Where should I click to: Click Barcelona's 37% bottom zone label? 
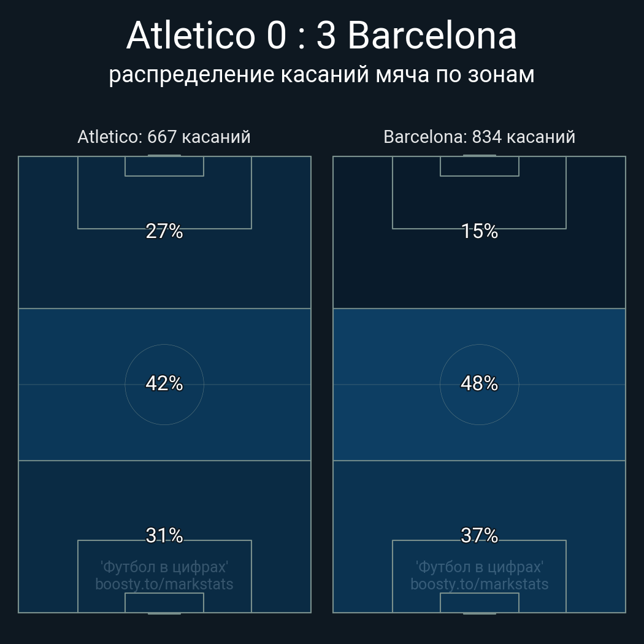pyautogui.click(x=479, y=535)
